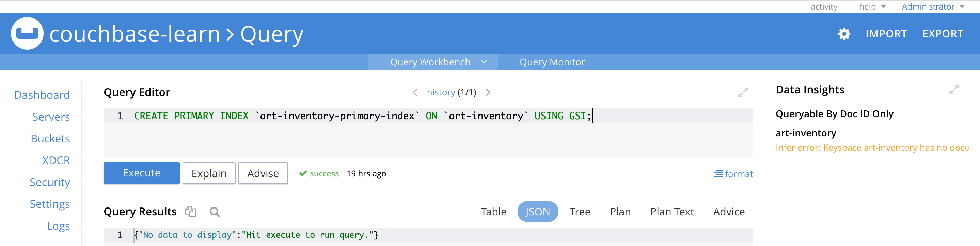980x246 pixels.
Task: Switch to Query Monitor tab
Action: 552,62
